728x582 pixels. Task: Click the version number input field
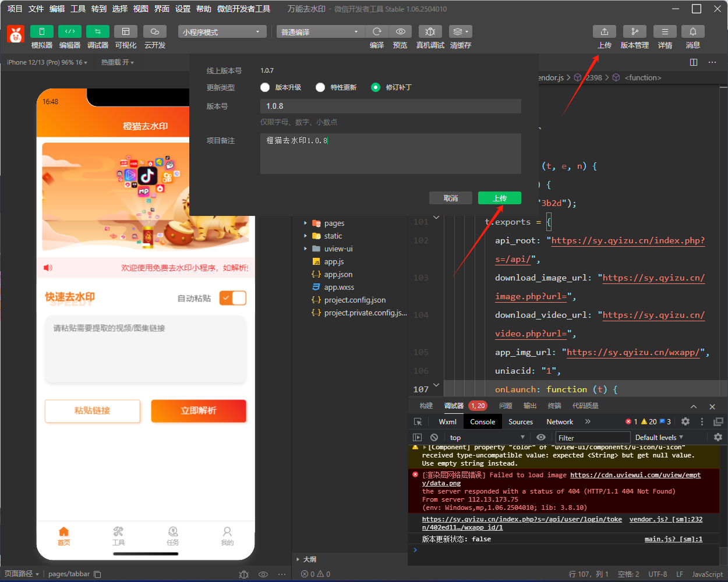point(390,106)
